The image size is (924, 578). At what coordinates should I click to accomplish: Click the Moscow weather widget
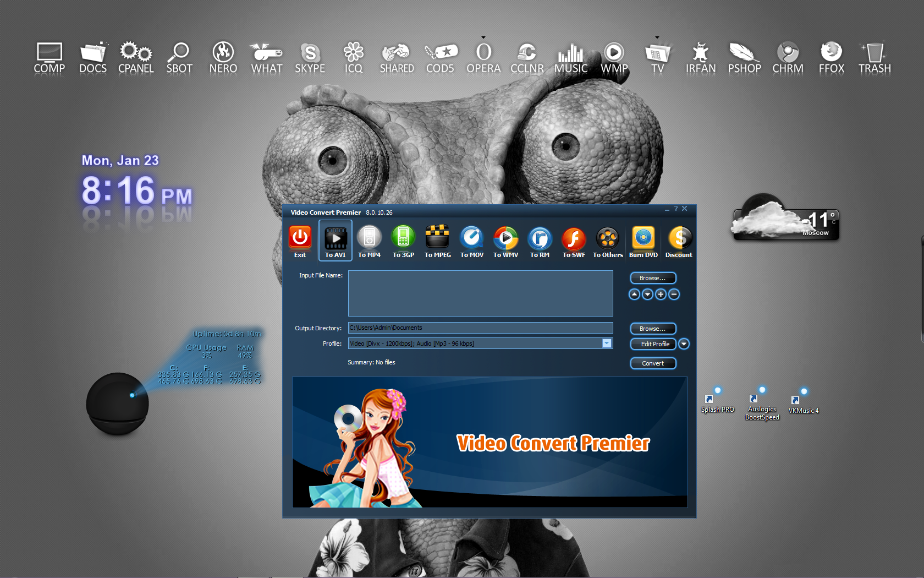[787, 217]
